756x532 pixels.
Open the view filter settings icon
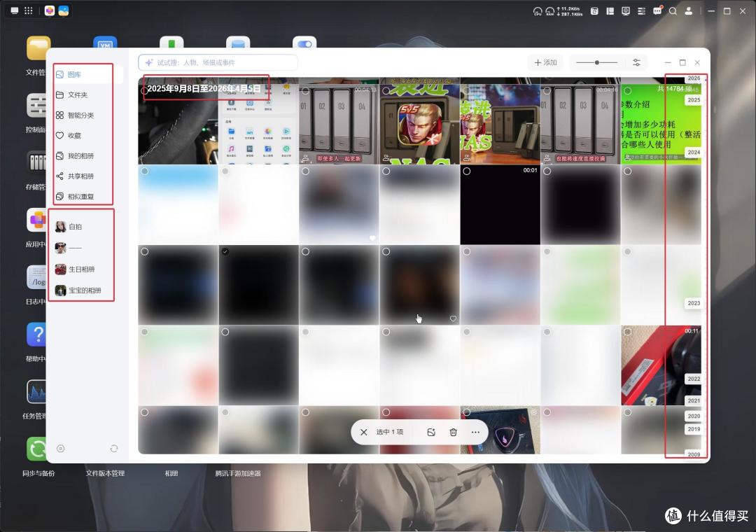pyautogui.click(x=636, y=63)
